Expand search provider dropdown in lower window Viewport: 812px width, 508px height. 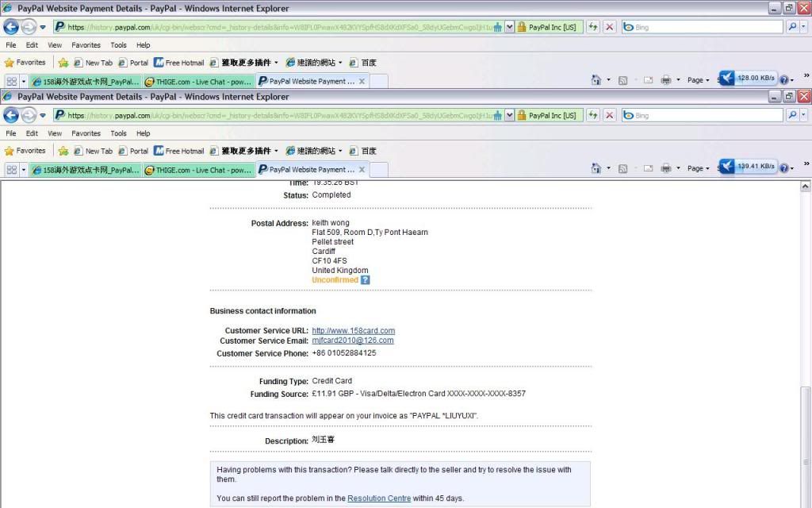pos(802,115)
